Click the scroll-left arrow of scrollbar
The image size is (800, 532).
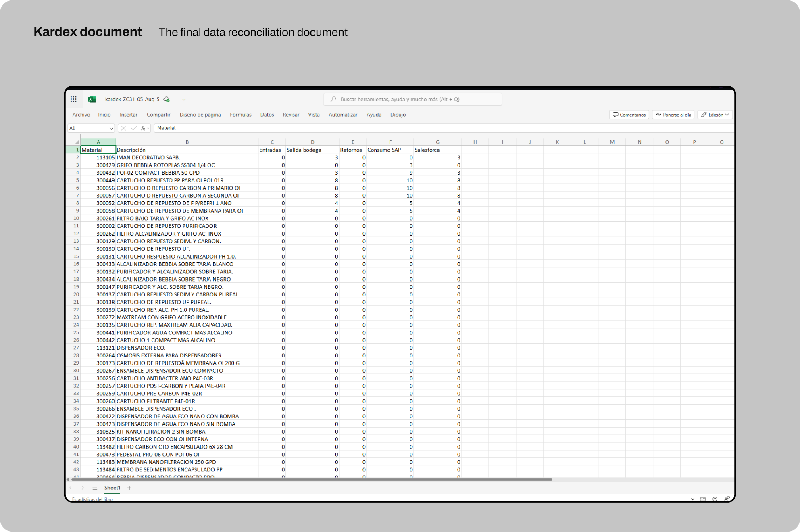(x=68, y=480)
